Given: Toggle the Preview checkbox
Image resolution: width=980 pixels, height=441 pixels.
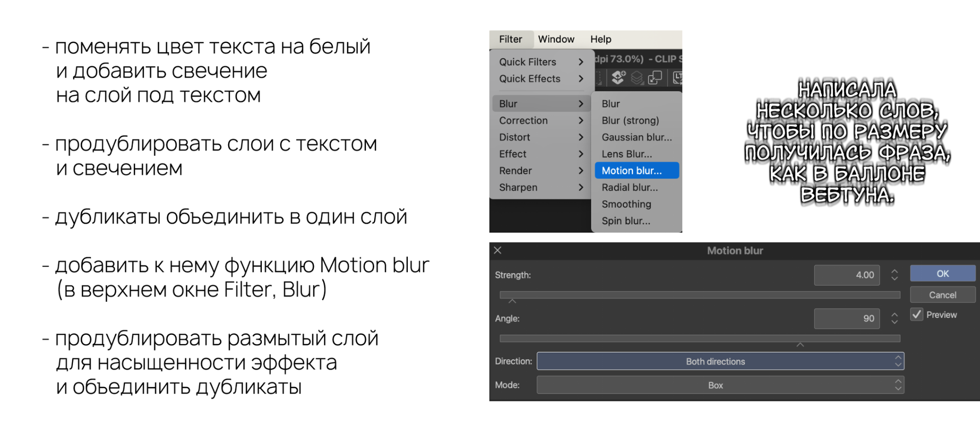Looking at the screenshot, I should pyautogui.click(x=917, y=314).
